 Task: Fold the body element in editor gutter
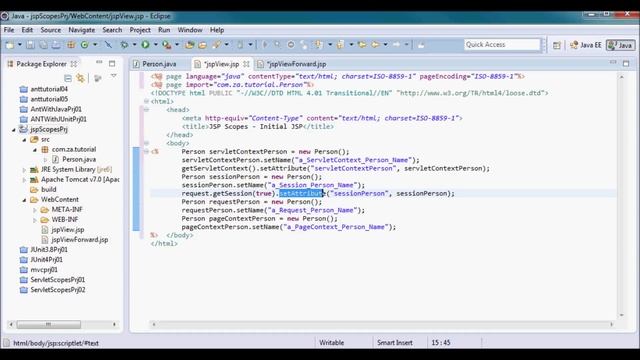146,143
